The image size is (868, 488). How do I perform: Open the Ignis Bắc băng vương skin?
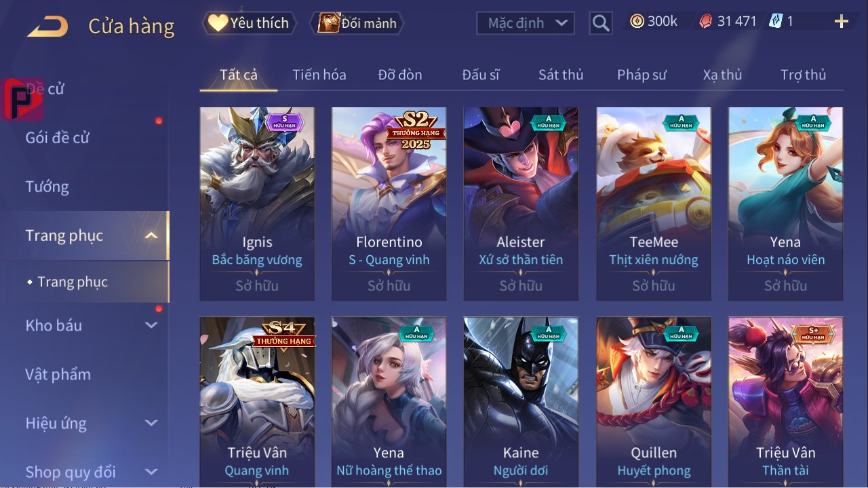(x=257, y=204)
